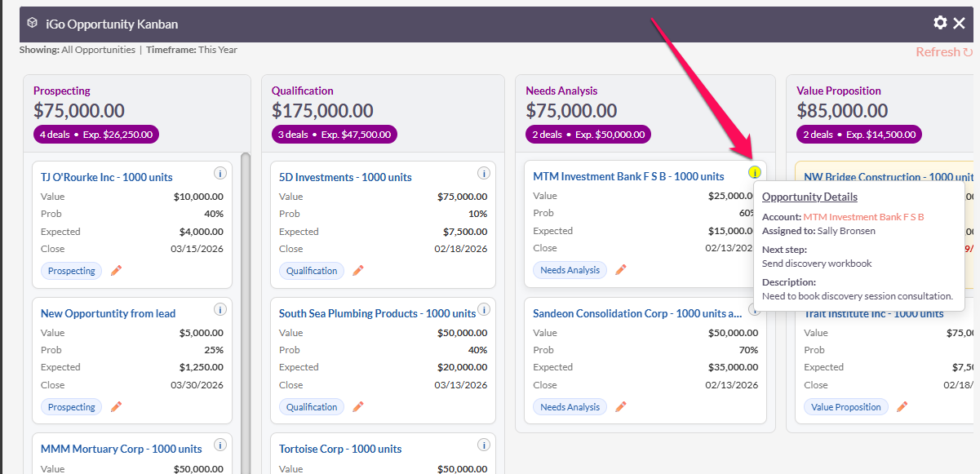This screenshot has width=980, height=474.
Task: Close the iGo Opportunity Kanban panel
Action: (x=960, y=23)
